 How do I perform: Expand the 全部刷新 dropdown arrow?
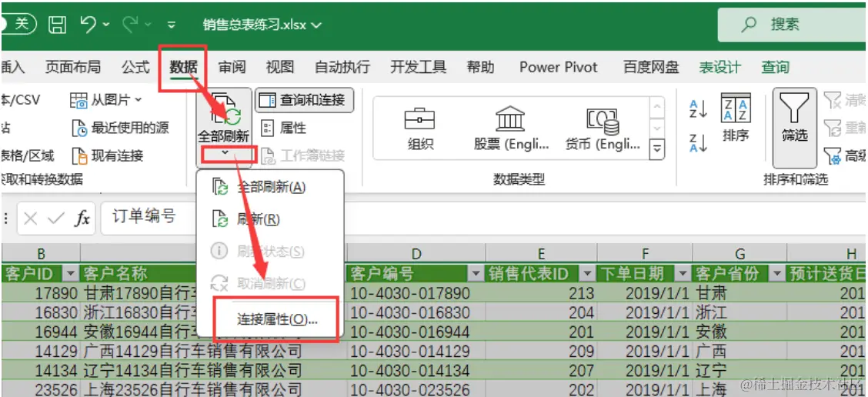(224, 153)
